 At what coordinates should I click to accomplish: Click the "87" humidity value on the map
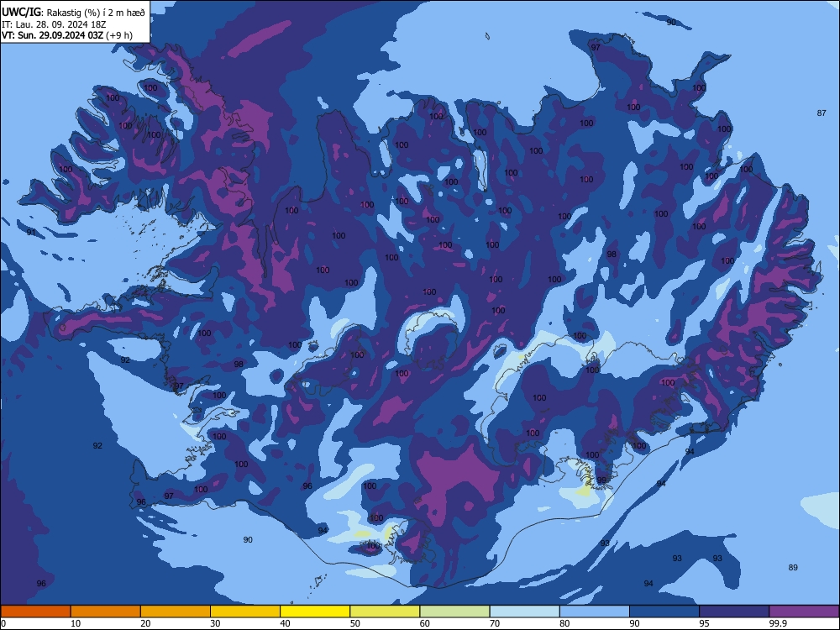(822, 113)
